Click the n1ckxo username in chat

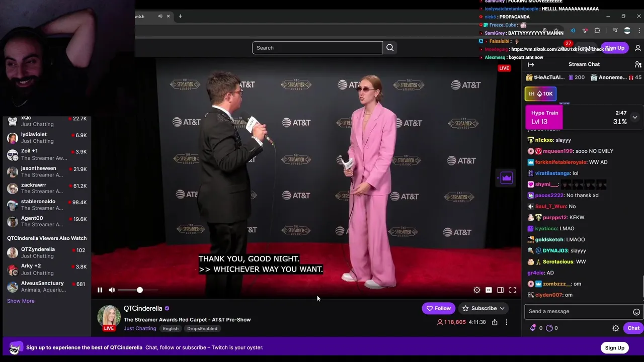tap(543, 140)
